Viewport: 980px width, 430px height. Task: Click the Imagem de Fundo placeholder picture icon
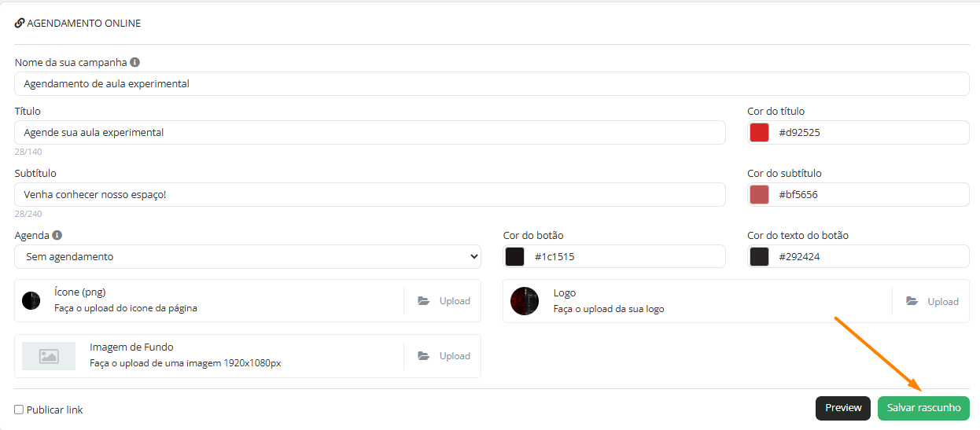click(49, 356)
